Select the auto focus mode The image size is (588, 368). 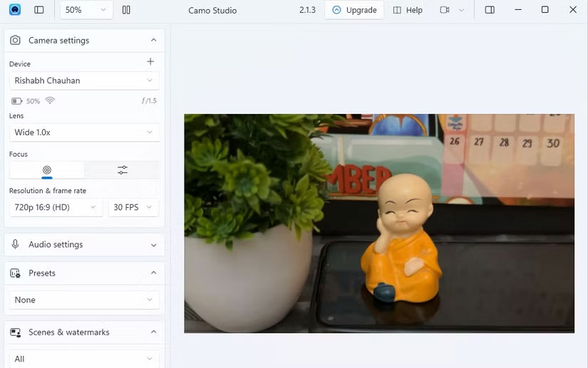47,170
